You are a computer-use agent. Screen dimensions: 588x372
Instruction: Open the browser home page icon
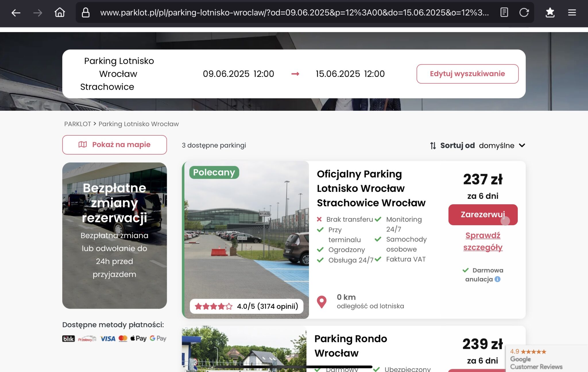60,13
